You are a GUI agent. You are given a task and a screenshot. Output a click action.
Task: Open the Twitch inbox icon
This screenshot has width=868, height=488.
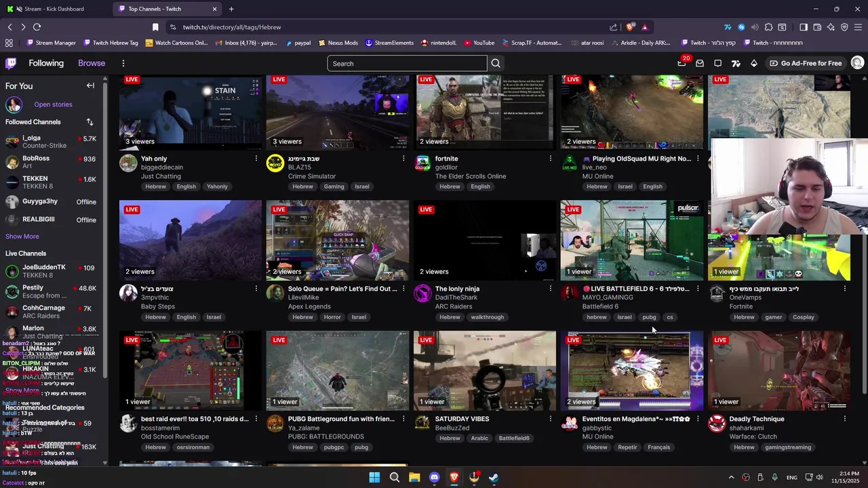coord(700,63)
